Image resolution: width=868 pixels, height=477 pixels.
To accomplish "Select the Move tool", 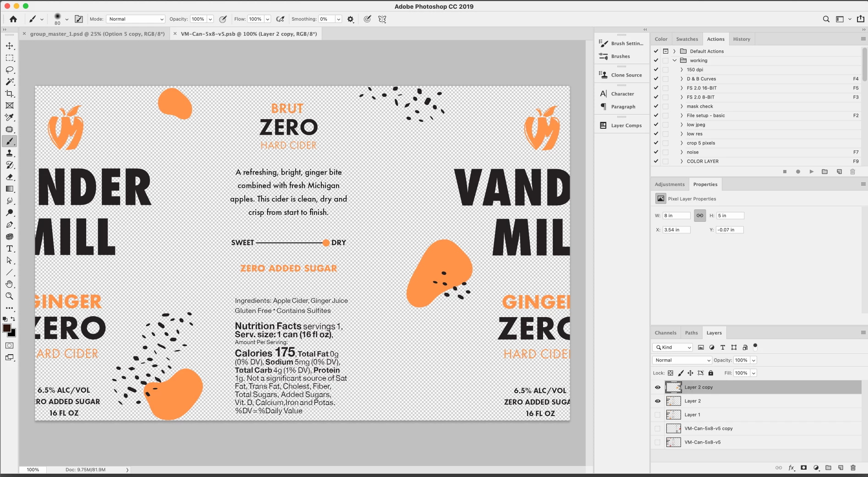I will (9, 46).
